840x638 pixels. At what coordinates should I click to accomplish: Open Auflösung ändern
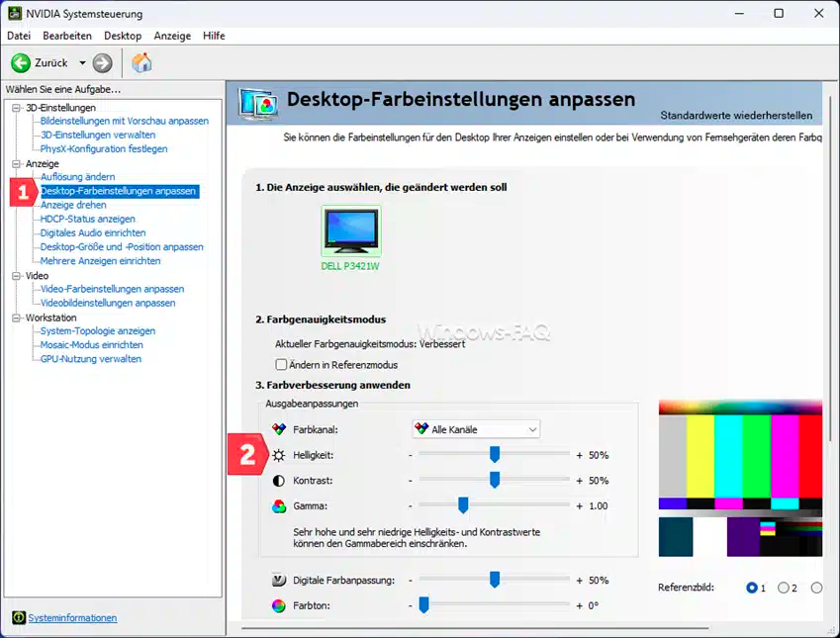78,177
